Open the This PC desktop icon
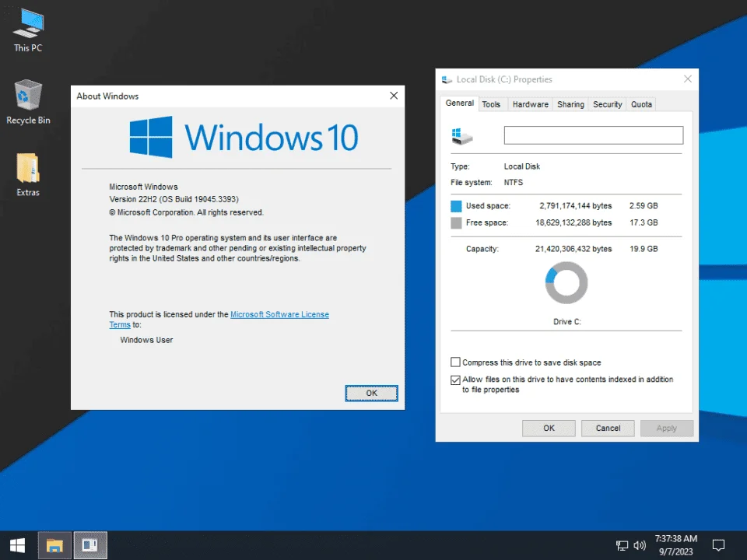 [28, 30]
